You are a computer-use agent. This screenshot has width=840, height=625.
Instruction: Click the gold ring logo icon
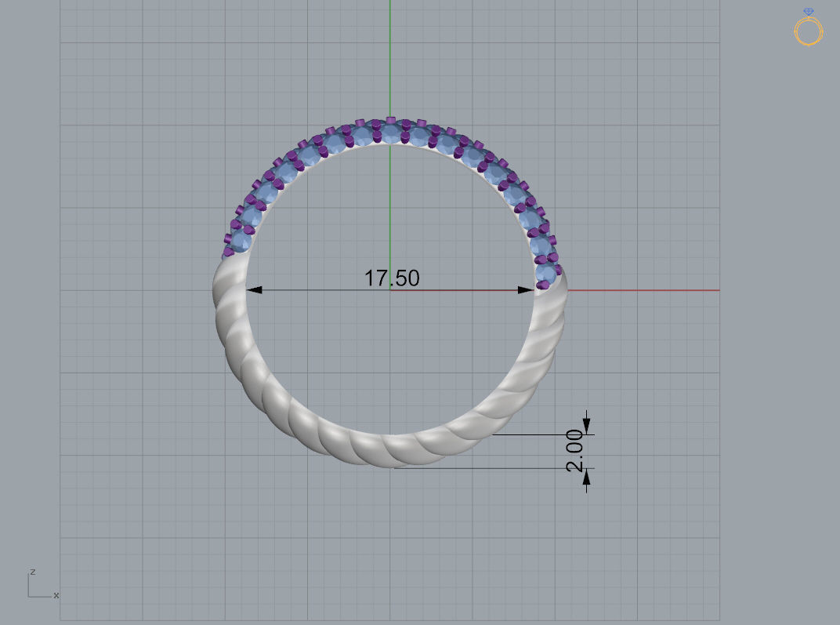808,31
